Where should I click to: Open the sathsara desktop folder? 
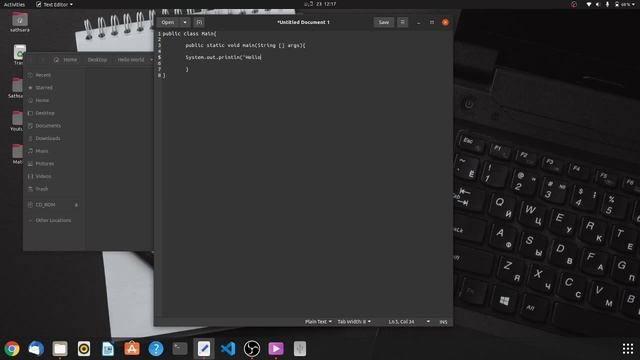[20, 22]
